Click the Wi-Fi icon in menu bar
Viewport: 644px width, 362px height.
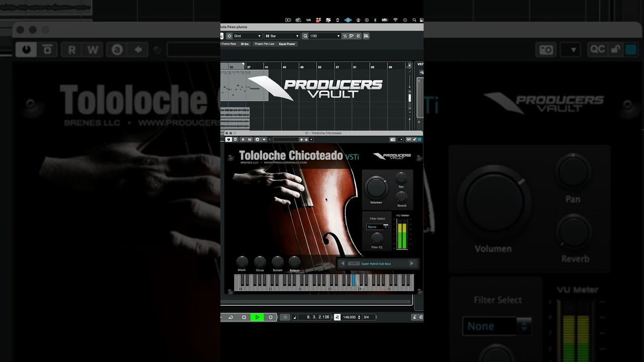click(x=395, y=20)
